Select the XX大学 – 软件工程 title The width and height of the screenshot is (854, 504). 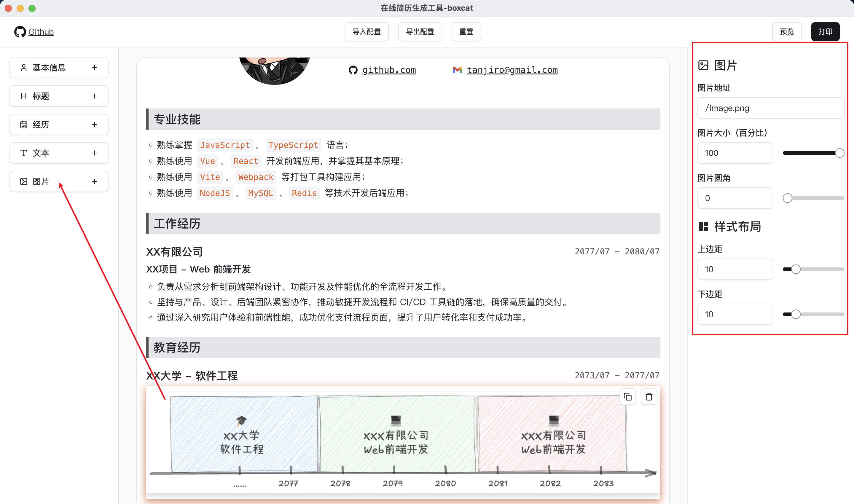point(192,376)
